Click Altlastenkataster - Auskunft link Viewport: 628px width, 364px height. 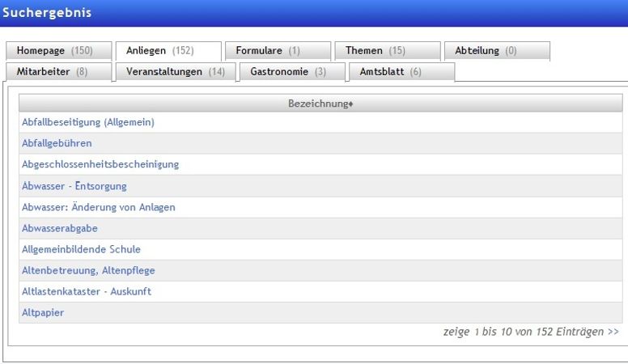tap(87, 291)
